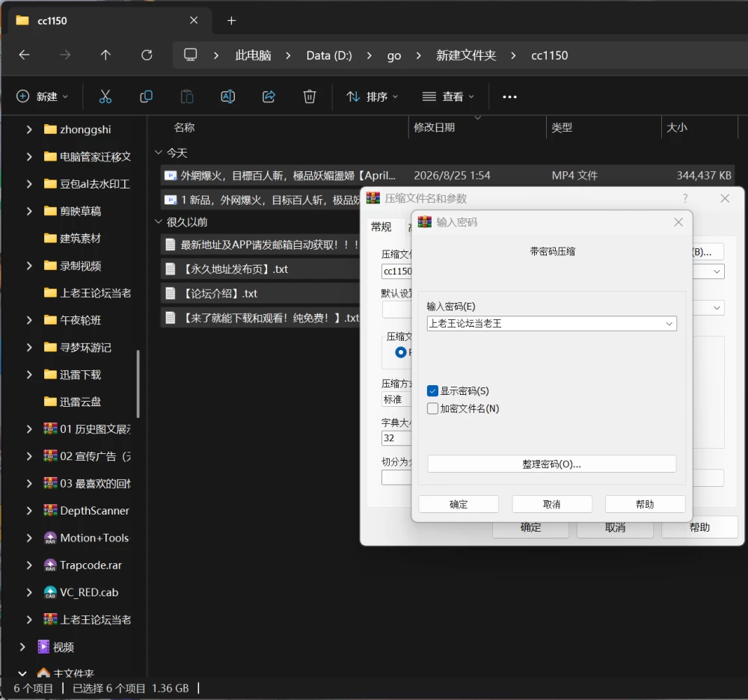The height and width of the screenshot is (700, 748).
Task: Sort by 大小 column header
Action: (x=676, y=127)
